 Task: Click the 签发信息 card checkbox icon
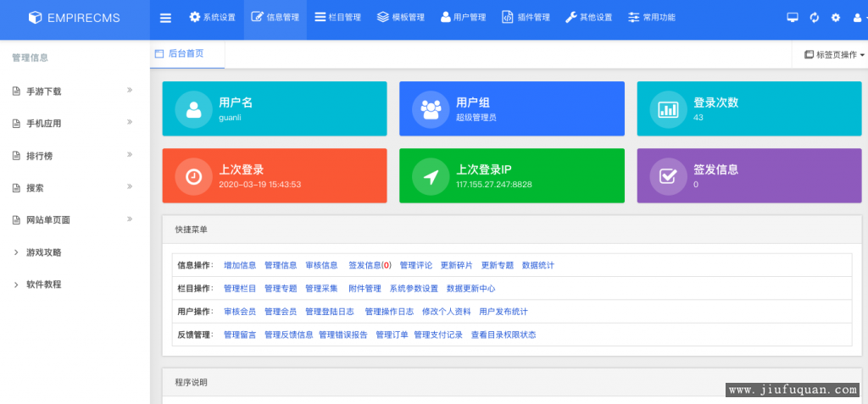pos(668,176)
